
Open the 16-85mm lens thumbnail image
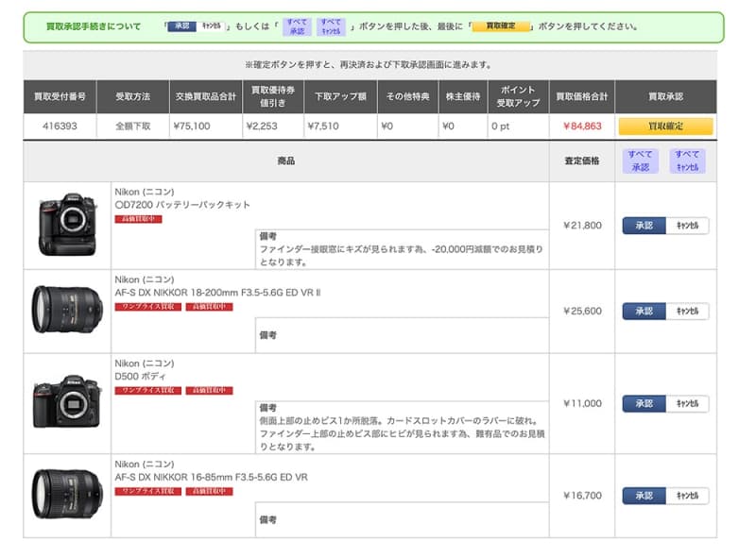click(x=67, y=495)
